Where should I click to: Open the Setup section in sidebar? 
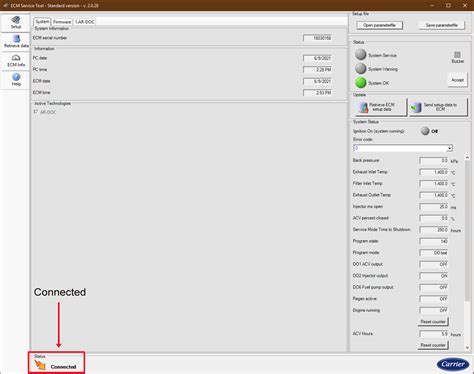tap(16, 23)
